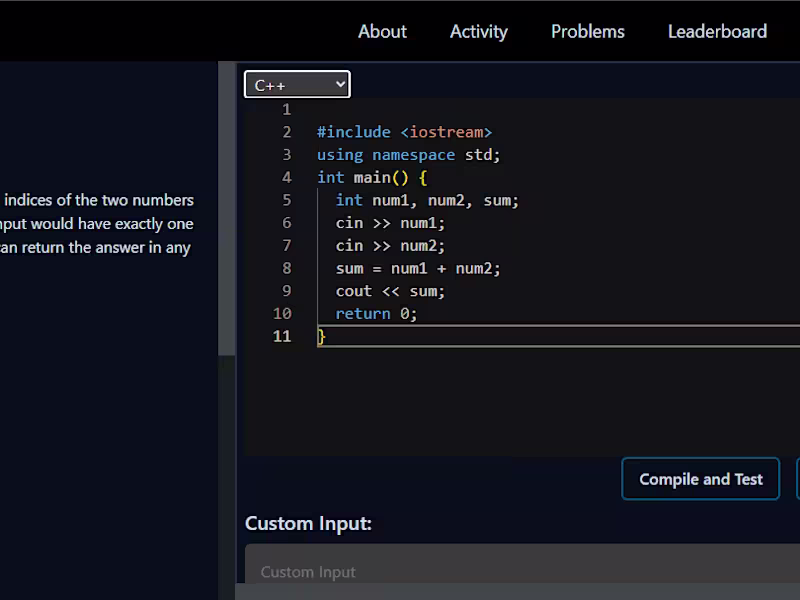Click the problem description panel scrollbar
The height and width of the screenshot is (600, 800).
pyautogui.click(x=227, y=210)
